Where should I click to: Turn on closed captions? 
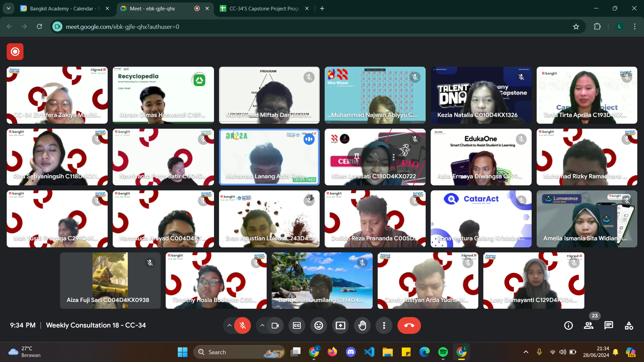click(x=297, y=325)
